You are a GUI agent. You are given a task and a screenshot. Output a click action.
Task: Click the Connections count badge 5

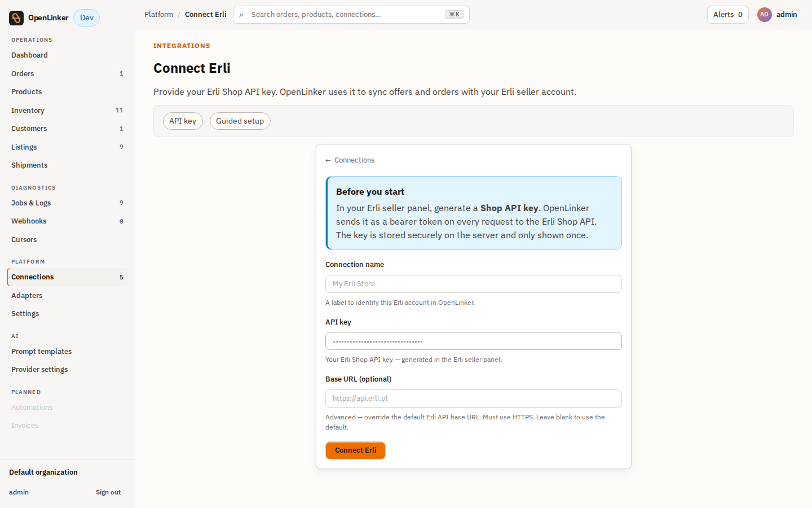coord(121,277)
